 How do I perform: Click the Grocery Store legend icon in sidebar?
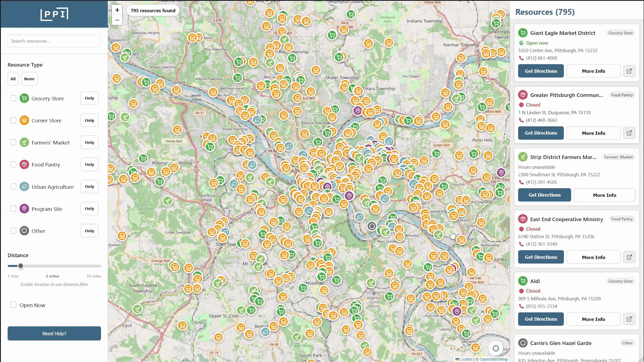click(24, 98)
